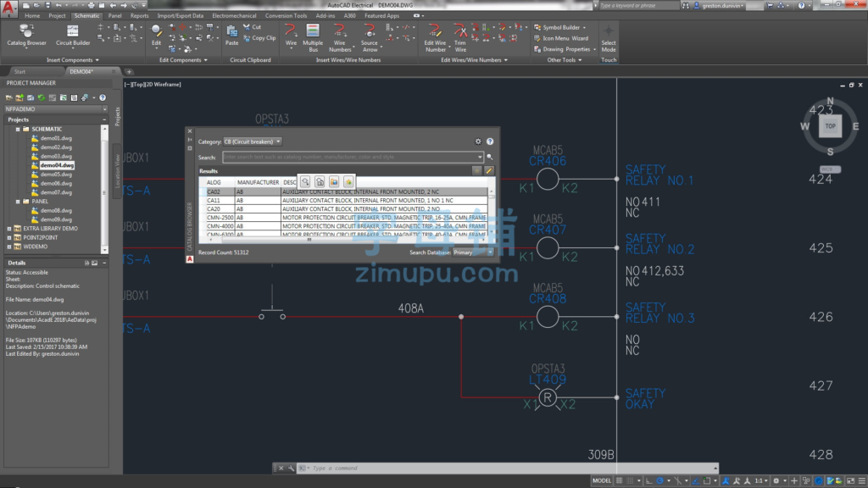This screenshot has width=868, height=488.
Task: Switch to the Home ribbon tab
Action: (32, 16)
